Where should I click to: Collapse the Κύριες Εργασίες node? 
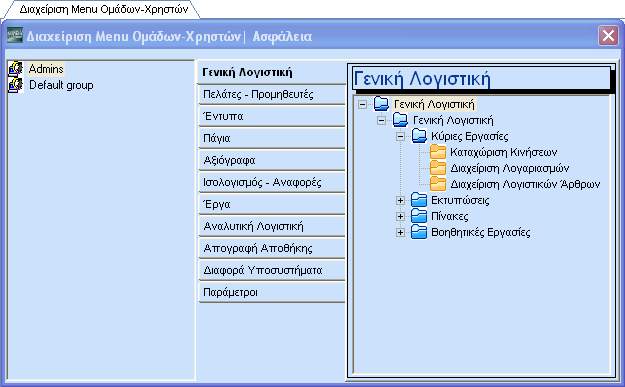point(401,137)
